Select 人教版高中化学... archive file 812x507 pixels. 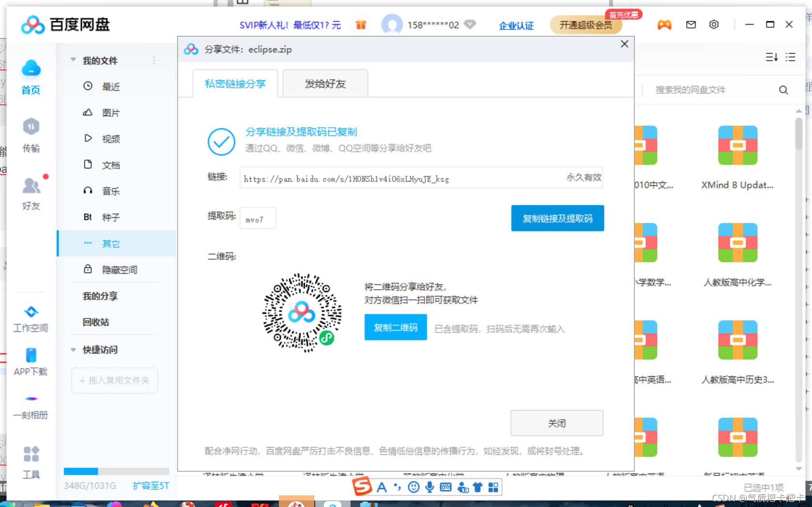click(x=737, y=255)
